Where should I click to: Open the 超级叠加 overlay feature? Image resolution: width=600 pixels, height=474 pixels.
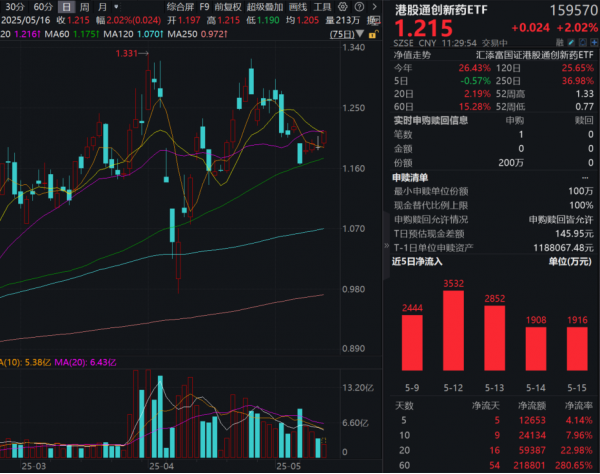(265, 7)
